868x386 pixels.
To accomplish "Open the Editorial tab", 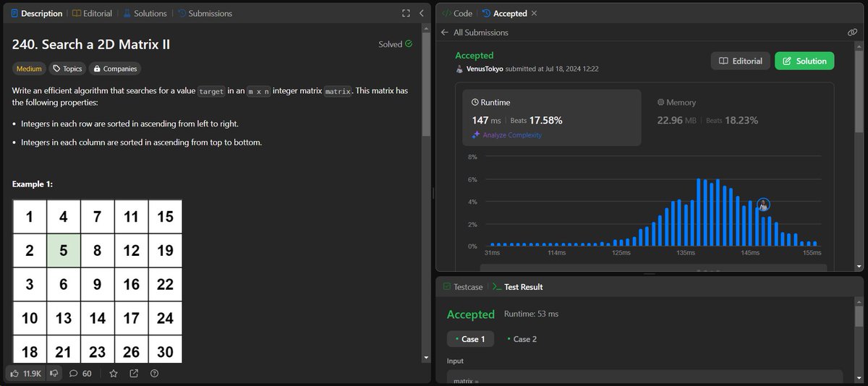I will click(92, 13).
